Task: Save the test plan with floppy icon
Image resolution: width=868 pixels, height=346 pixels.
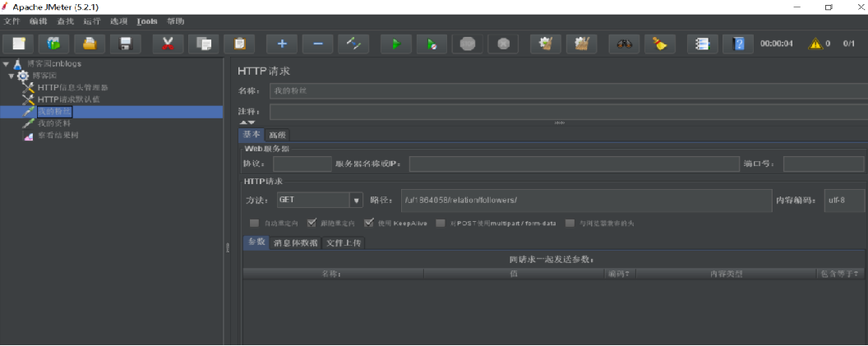Action: pos(125,44)
